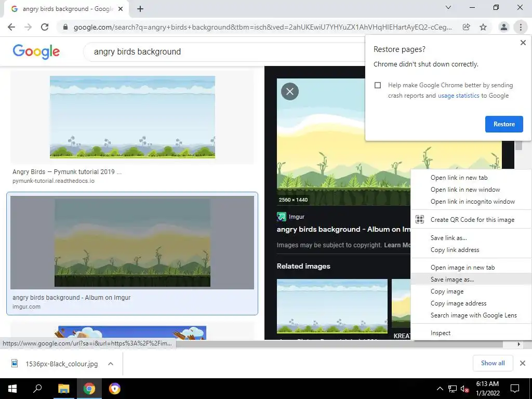Click the search box with angry birds background

tap(224, 51)
